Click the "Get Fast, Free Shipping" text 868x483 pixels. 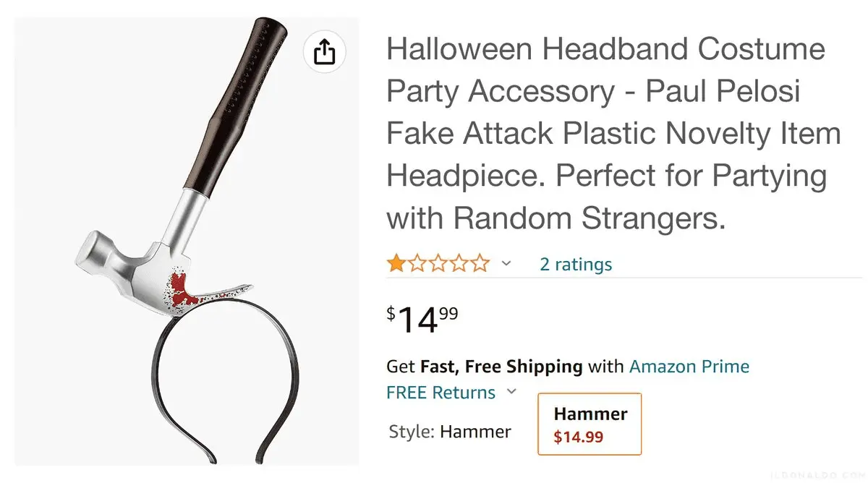pyautogui.click(x=484, y=367)
